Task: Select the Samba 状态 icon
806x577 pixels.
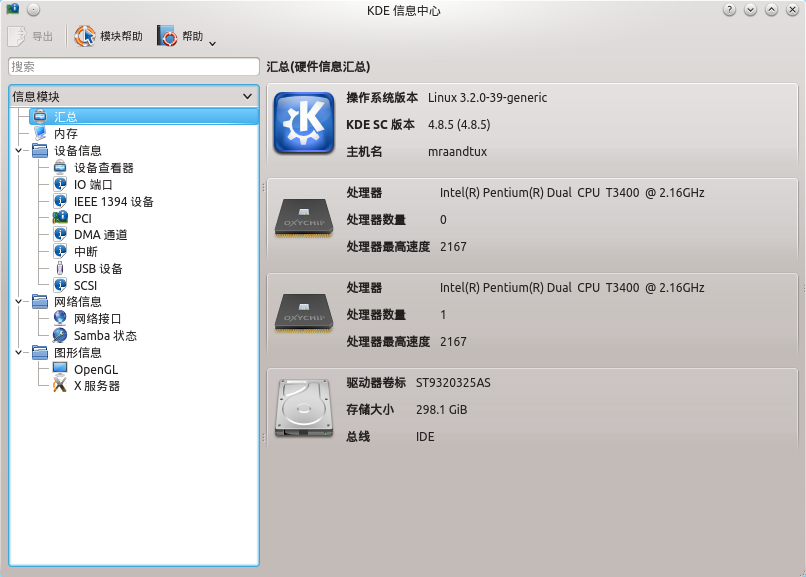Action: click(60, 336)
